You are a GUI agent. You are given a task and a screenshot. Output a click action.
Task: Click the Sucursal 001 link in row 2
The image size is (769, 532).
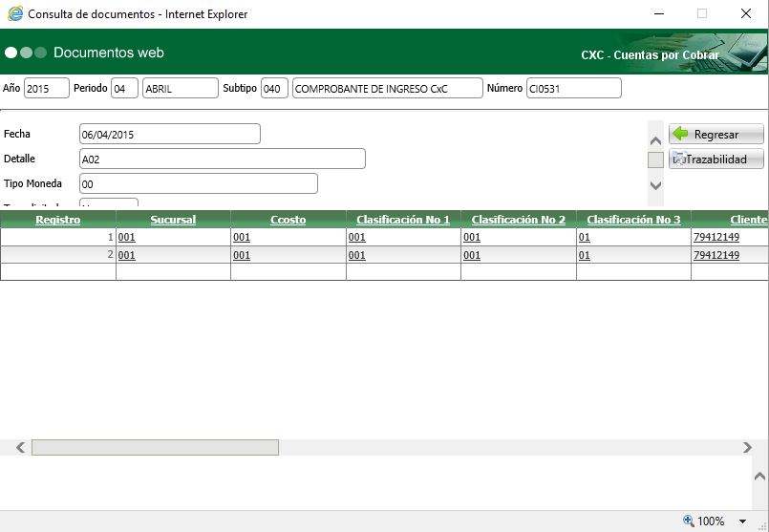click(x=126, y=255)
